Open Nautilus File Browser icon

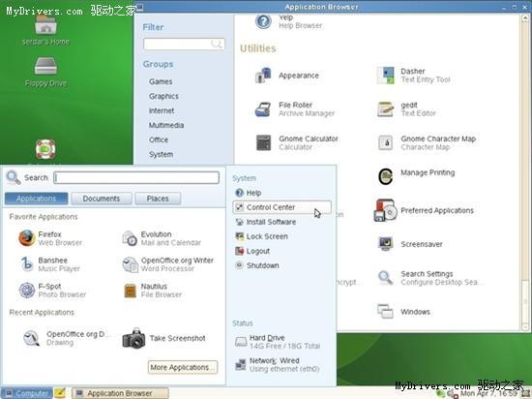coord(130,291)
